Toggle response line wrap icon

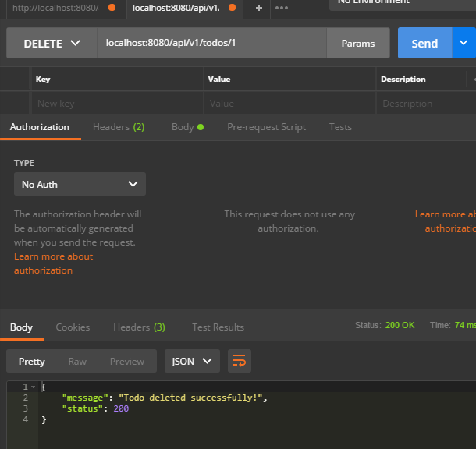240,361
